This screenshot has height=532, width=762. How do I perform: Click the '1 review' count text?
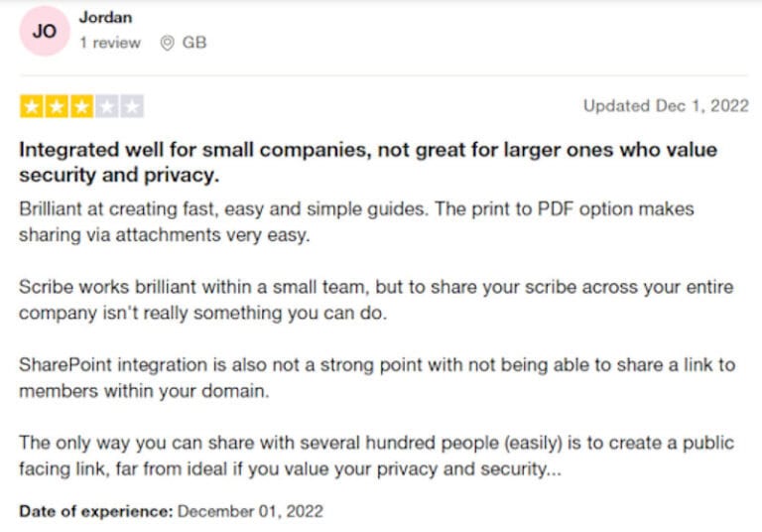(110, 44)
